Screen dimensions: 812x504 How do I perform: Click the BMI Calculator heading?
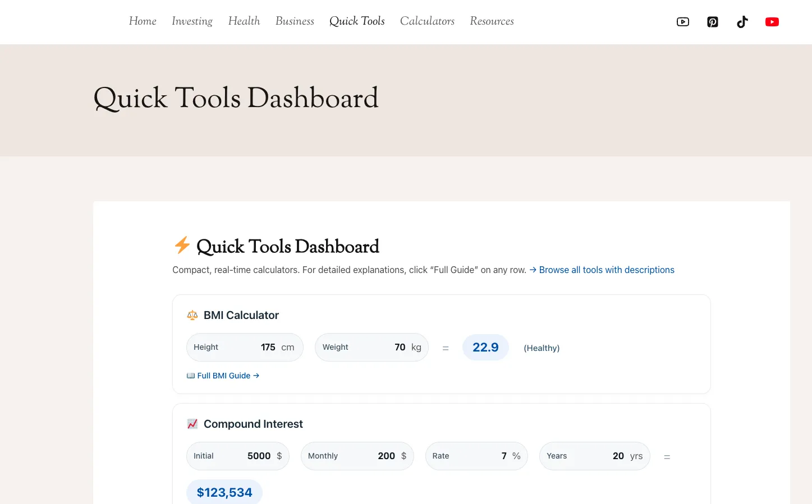click(x=241, y=315)
